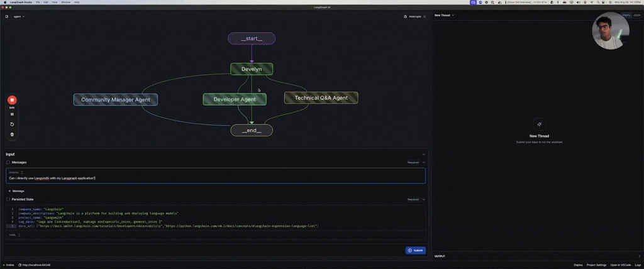
Task: Click the company_name line in state editor
Action: coord(41,209)
